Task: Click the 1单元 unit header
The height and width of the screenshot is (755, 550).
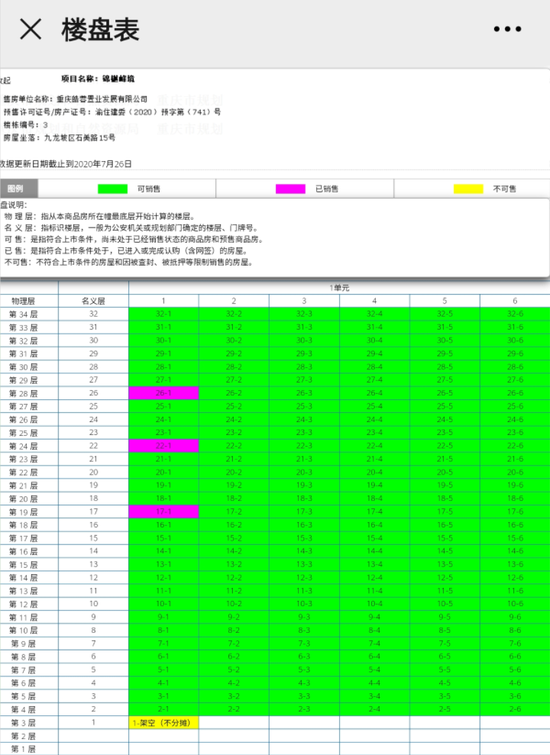Action: point(340,288)
